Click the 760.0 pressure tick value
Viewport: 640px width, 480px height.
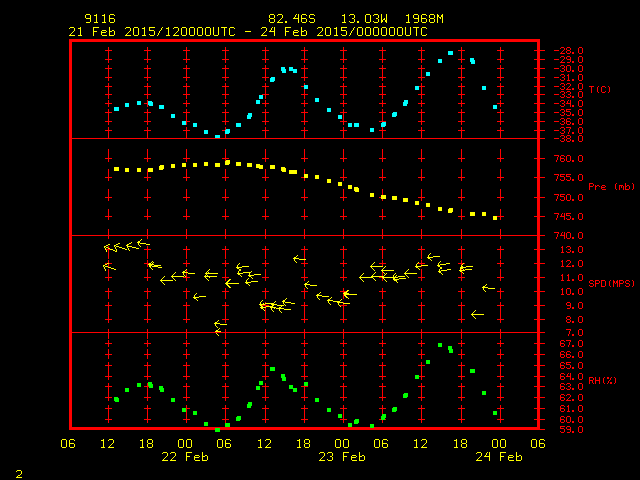(568, 158)
